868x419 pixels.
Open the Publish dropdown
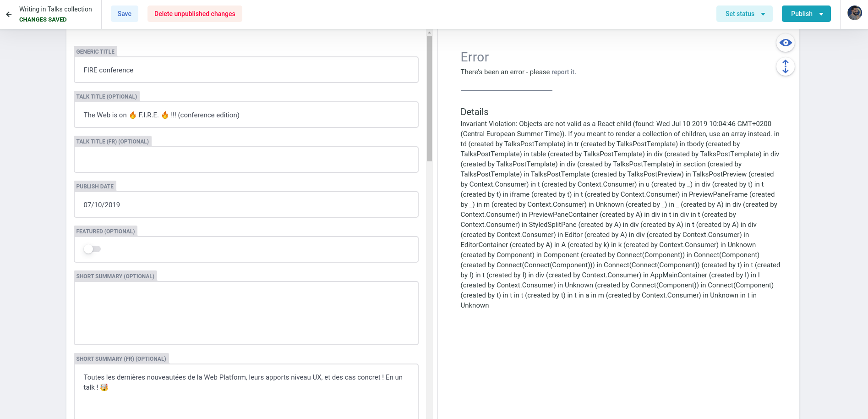pyautogui.click(x=806, y=14)
